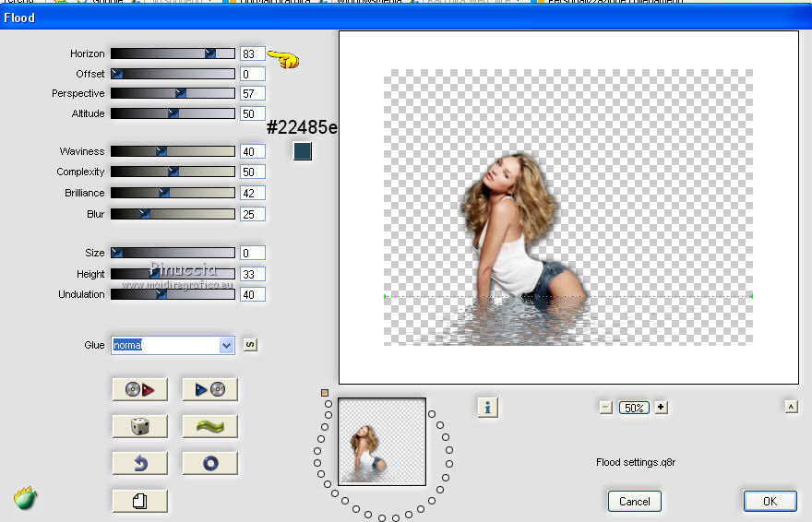Viewport: 812px width, 522px height.
Task: Click the Glue combo box text 'normal'
Action: (127, 345)
